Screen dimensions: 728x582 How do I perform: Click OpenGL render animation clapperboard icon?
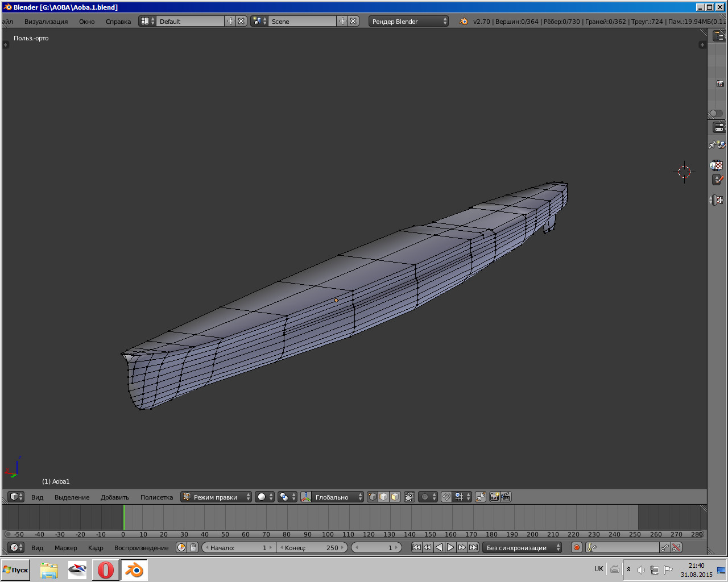(x=506, y=497)
